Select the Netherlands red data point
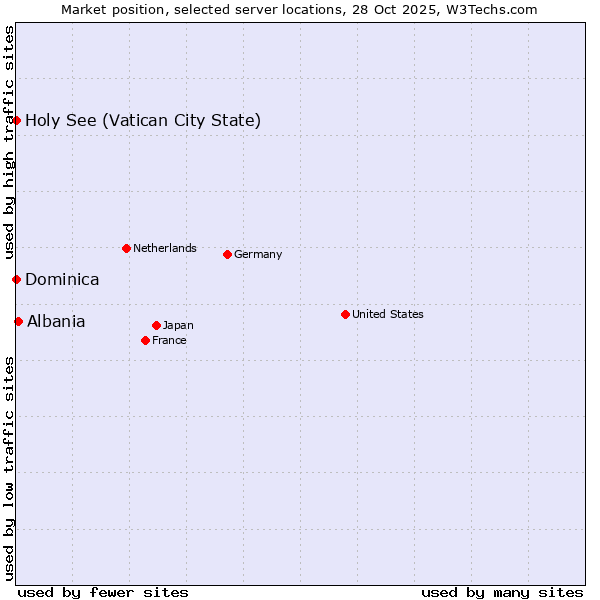This screenshot has width=600, height=600. (x=126, y=248)
